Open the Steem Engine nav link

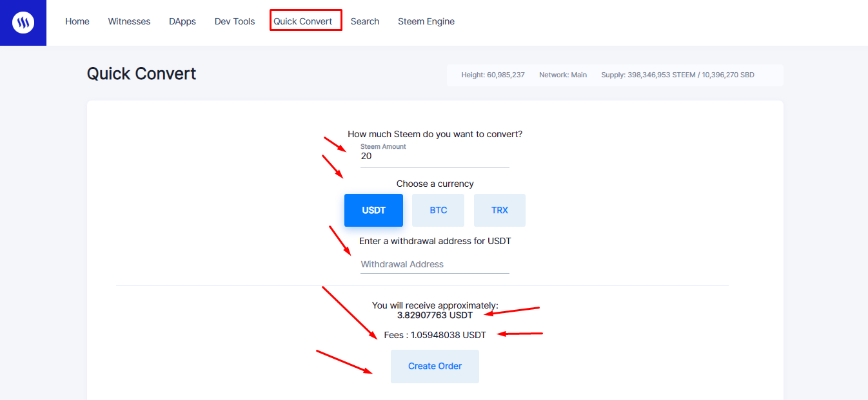click(x=426, y=21)
